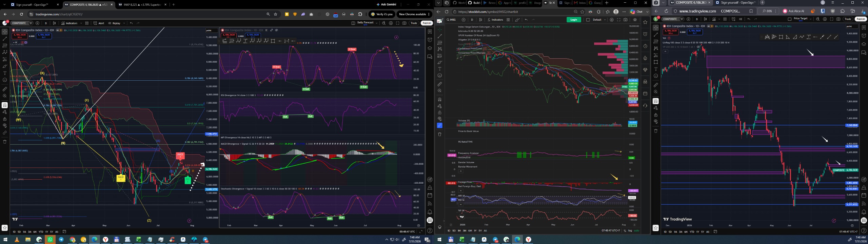Open chart settings gear in left Chrome TradingView
The width and height of the screenshot is (868, 244).
(391, 23)
